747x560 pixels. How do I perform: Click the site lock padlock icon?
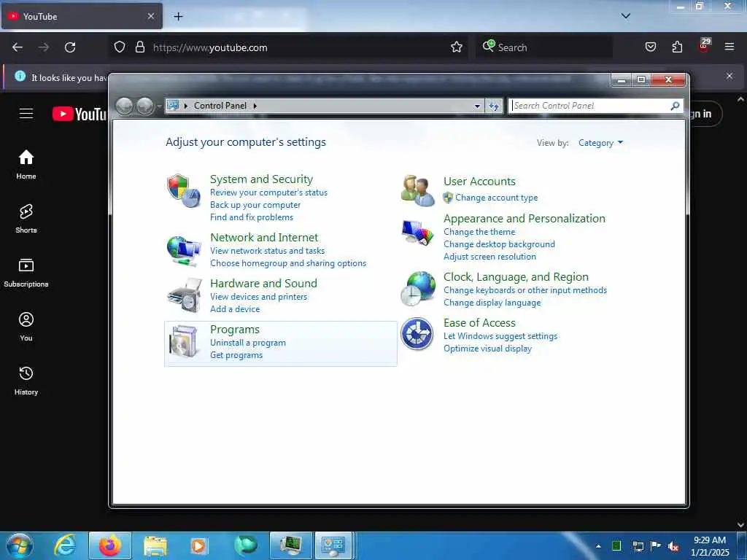[x=139, y=47]
